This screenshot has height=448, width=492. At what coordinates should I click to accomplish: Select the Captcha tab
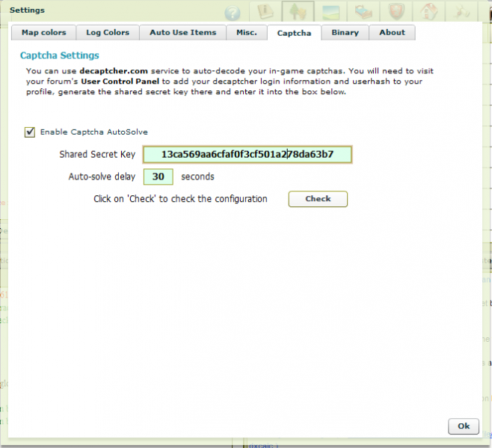click(x=294, y=34)
